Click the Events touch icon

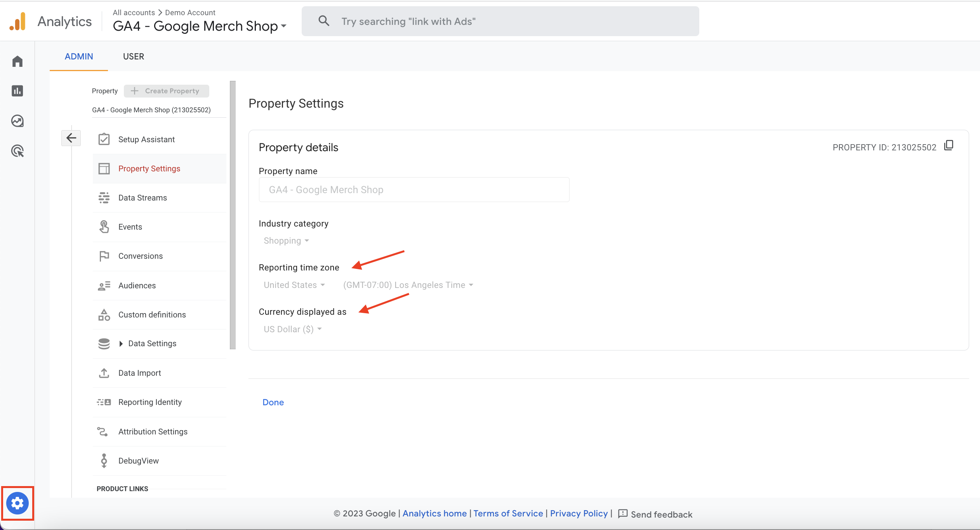point(104,227)
